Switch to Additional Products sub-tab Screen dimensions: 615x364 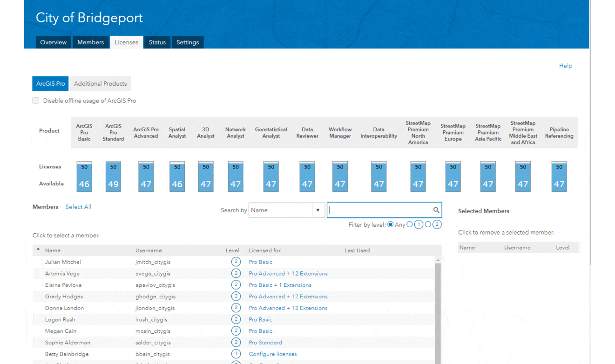[x=101, y=84]
